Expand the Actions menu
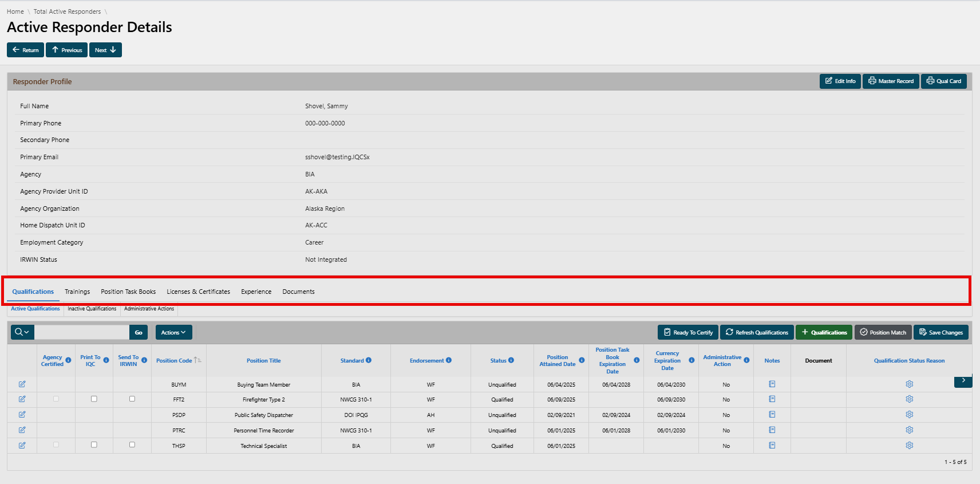The image size is (980, 484). coord(173,332)
